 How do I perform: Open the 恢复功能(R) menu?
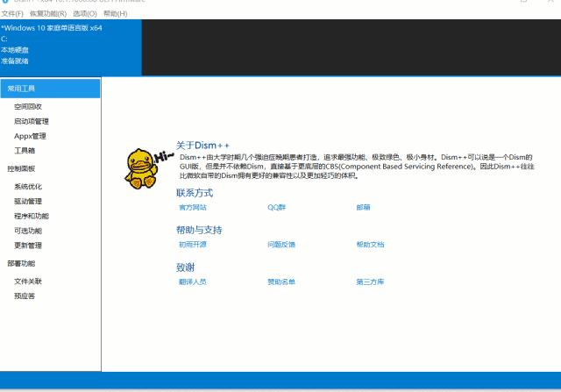coord(48,14)
